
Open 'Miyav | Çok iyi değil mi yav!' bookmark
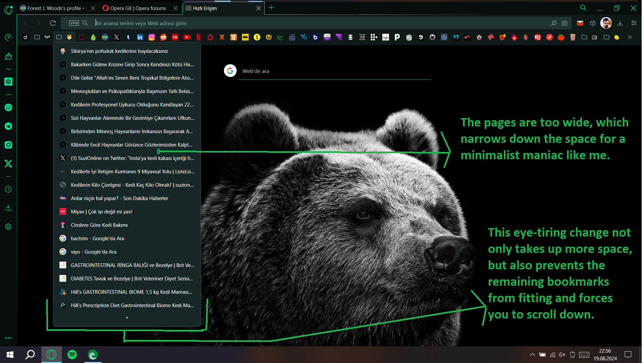click(127, 212)
